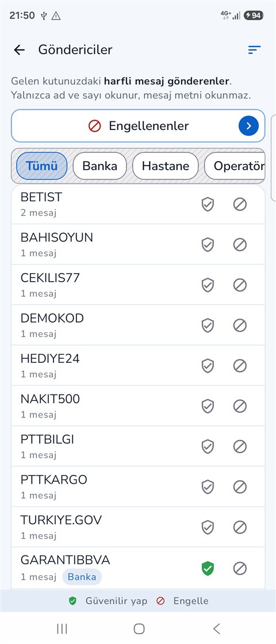Block sender BETIST with its ban icon

(x=240, y=204)
